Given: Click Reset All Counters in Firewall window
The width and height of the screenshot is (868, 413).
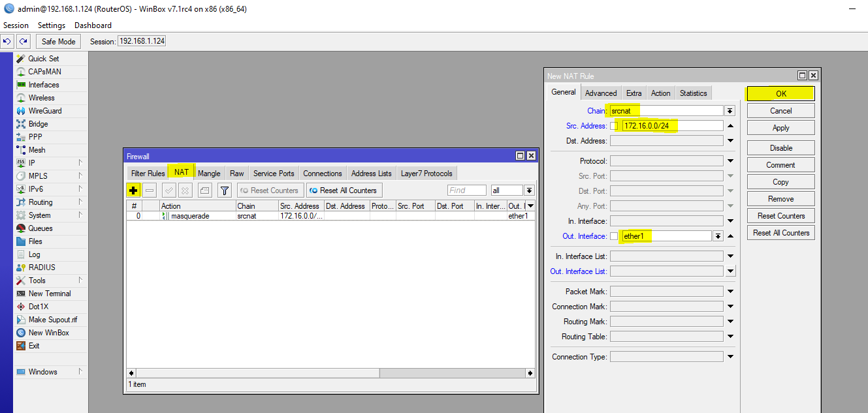Looking at the screenshot, I should (x=344, y=191).
